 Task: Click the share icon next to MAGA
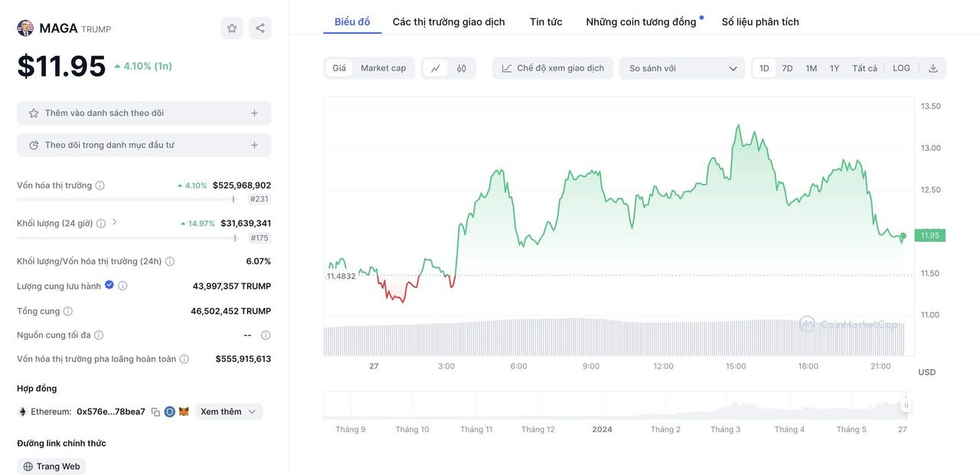(260, 28)
